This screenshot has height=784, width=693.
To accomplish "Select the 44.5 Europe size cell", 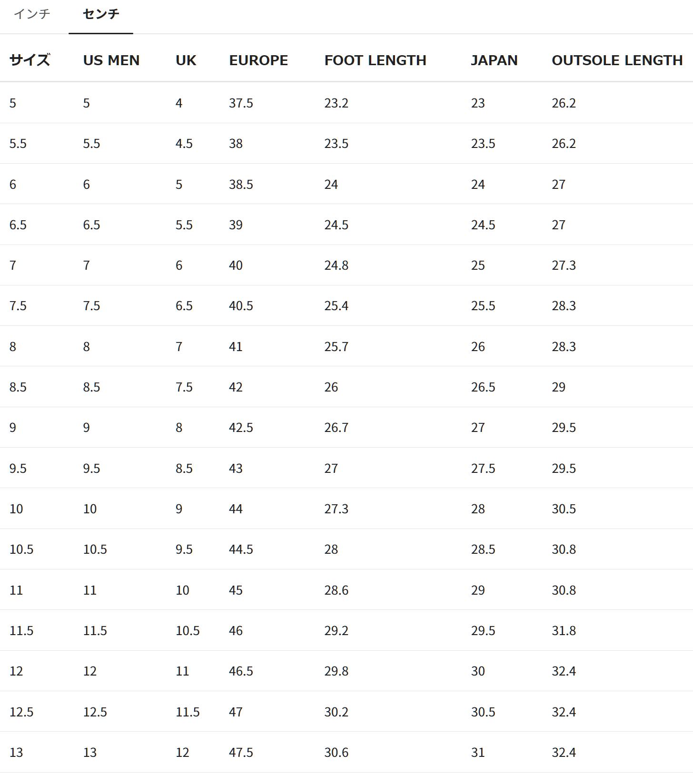I will point(241,549).
